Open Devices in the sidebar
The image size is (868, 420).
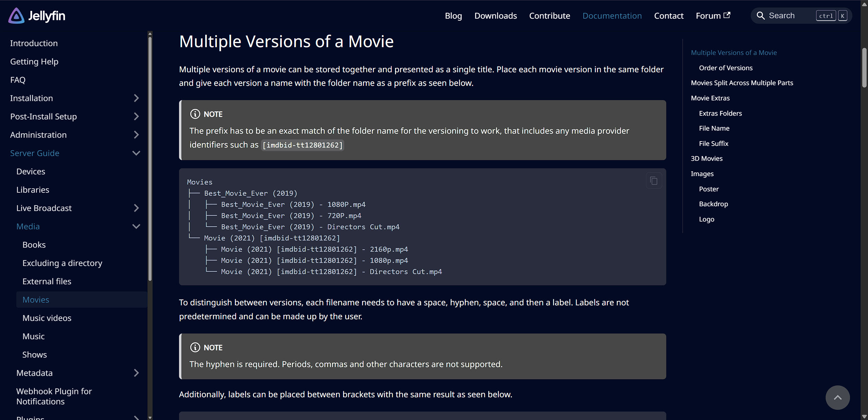(31, 171)
